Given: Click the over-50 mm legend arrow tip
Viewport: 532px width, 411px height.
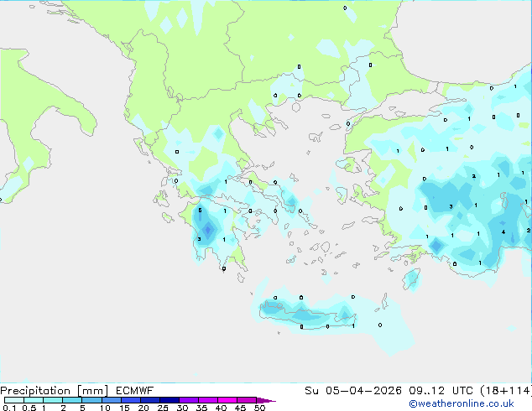Looking at the screenshot, I should tap(266, 400).
